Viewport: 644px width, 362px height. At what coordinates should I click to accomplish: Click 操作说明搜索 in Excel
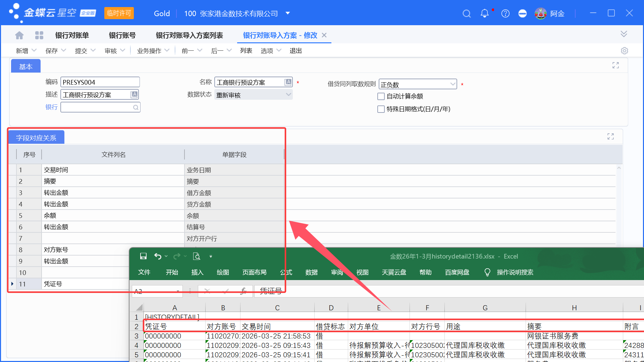click(515, 272)
